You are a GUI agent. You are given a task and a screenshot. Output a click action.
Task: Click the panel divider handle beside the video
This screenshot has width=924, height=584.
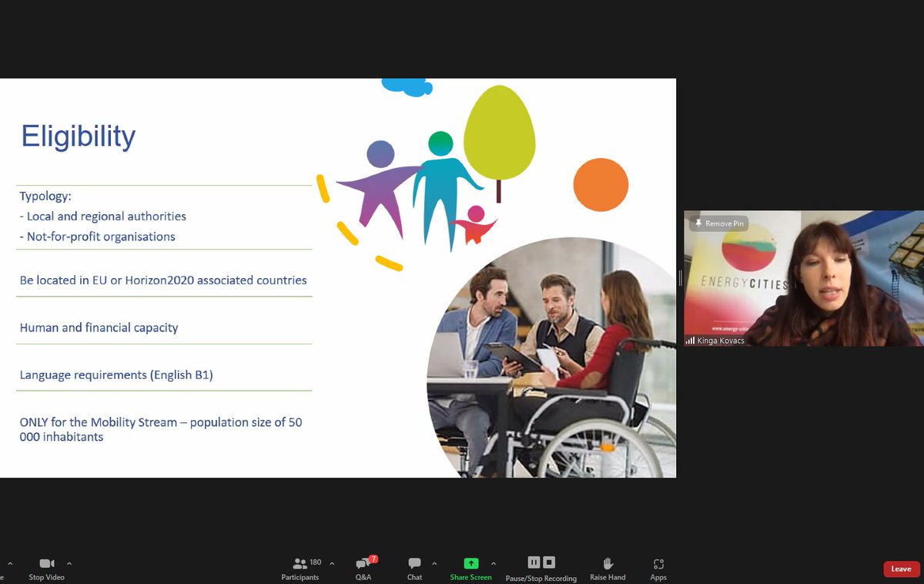pos(680,278)
